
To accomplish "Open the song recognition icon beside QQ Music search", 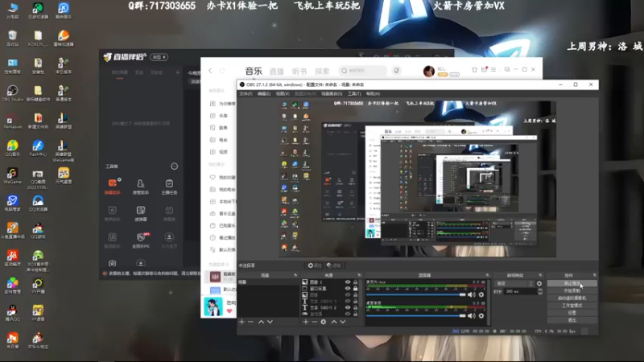I will click(x=396, y=71).
